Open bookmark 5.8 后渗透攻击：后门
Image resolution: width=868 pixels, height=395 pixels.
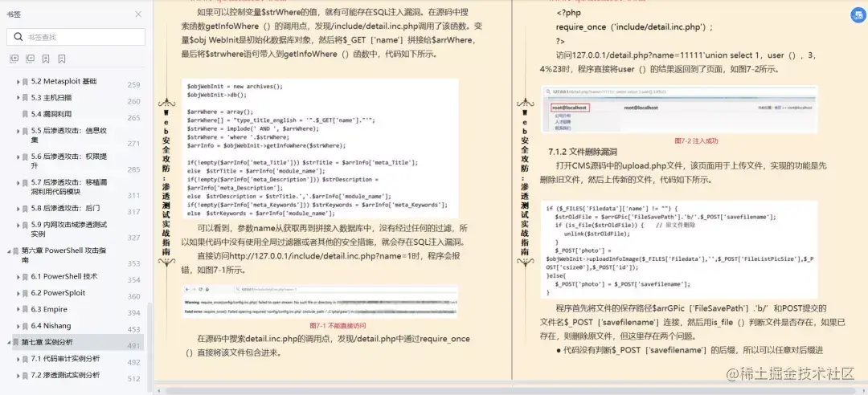click(x=65, y=209)
